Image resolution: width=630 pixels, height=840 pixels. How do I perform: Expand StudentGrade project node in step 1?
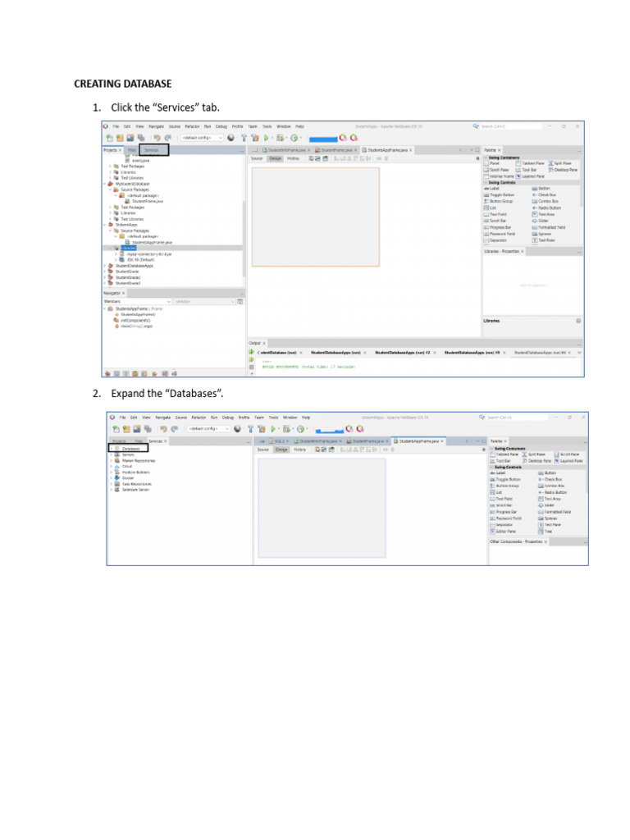point(106,272)
